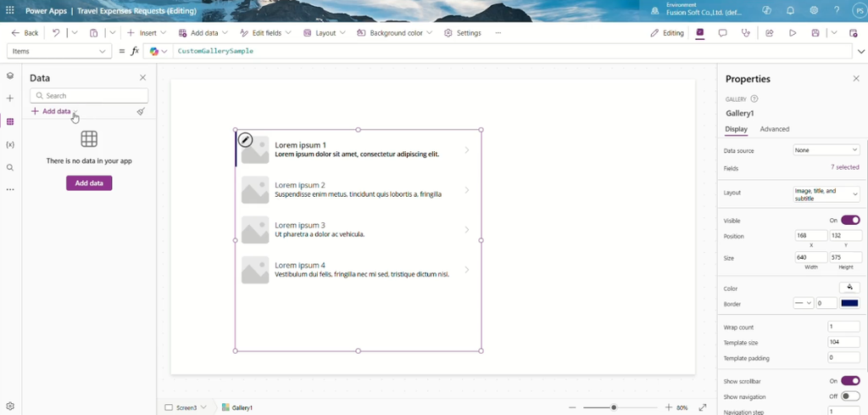Open the Search icon in left sidebar
The height and width of the screenshot is (415, 868).
pyautogui.click(x=10, y=167)
